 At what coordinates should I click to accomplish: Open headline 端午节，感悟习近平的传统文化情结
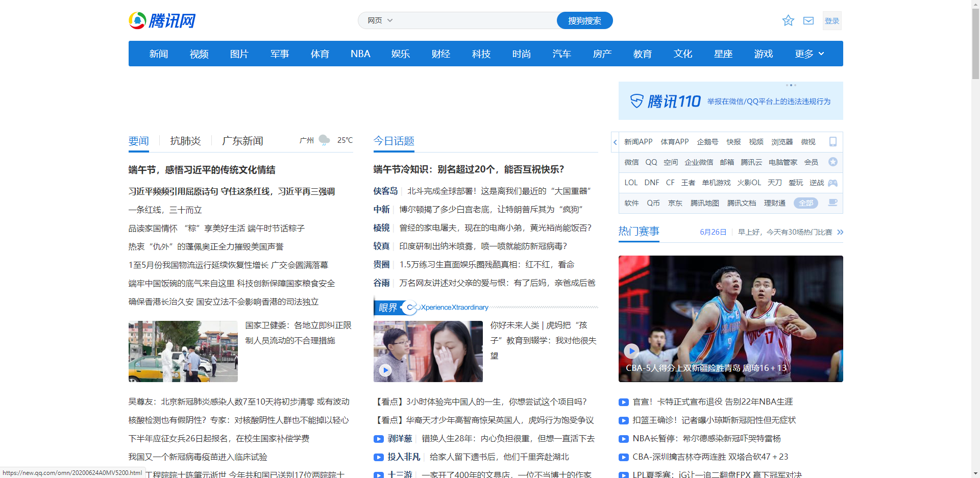tap(202, 170)
